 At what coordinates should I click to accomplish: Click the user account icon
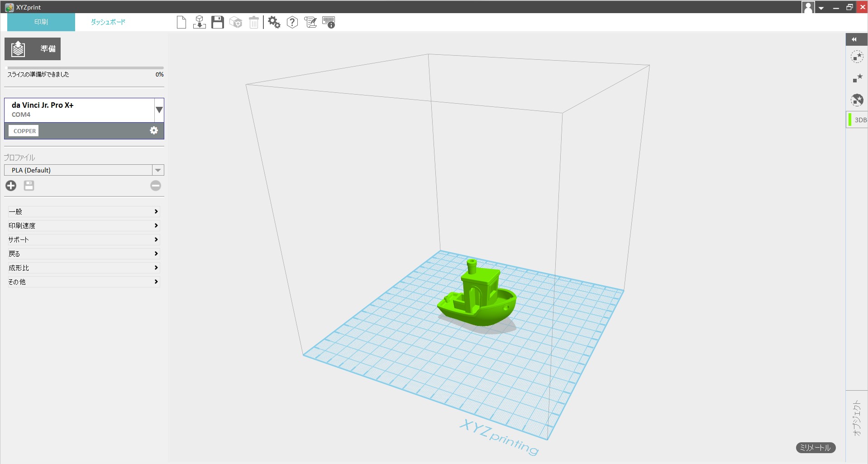(808, 7)
